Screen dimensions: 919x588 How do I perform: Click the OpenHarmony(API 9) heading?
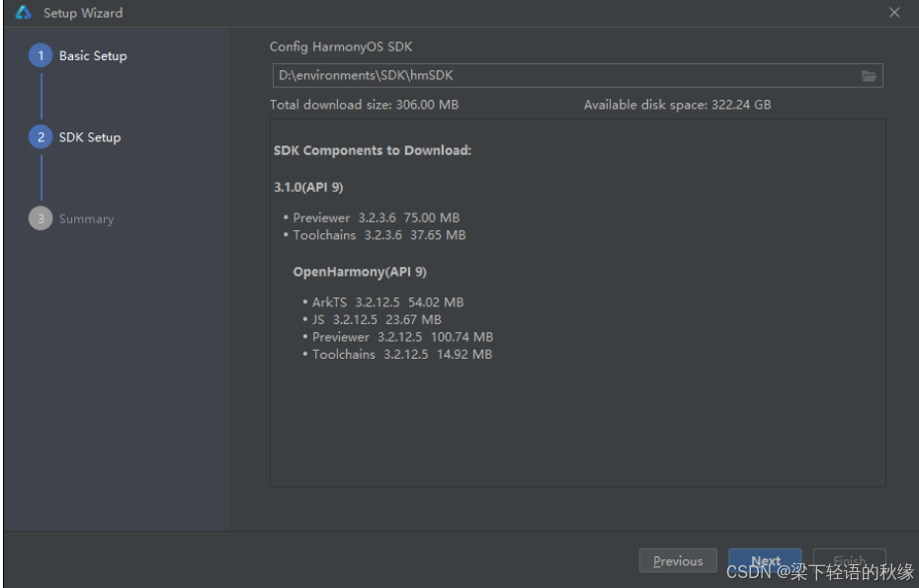360,272
